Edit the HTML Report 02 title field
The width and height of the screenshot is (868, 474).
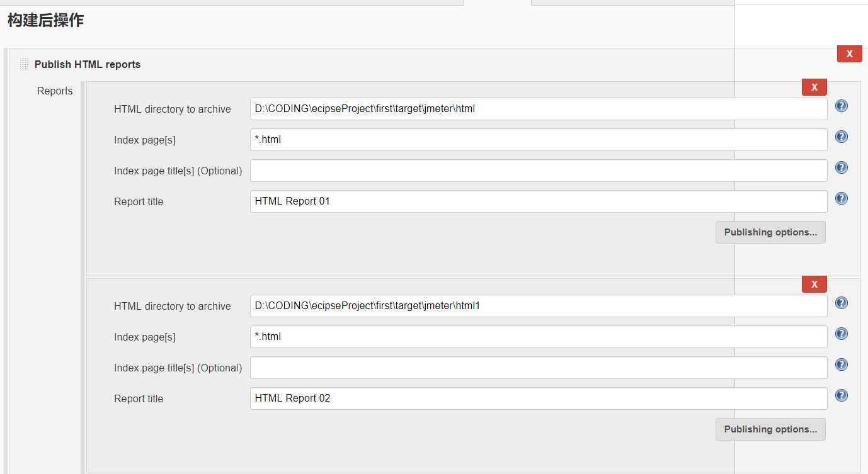[539, 398]
